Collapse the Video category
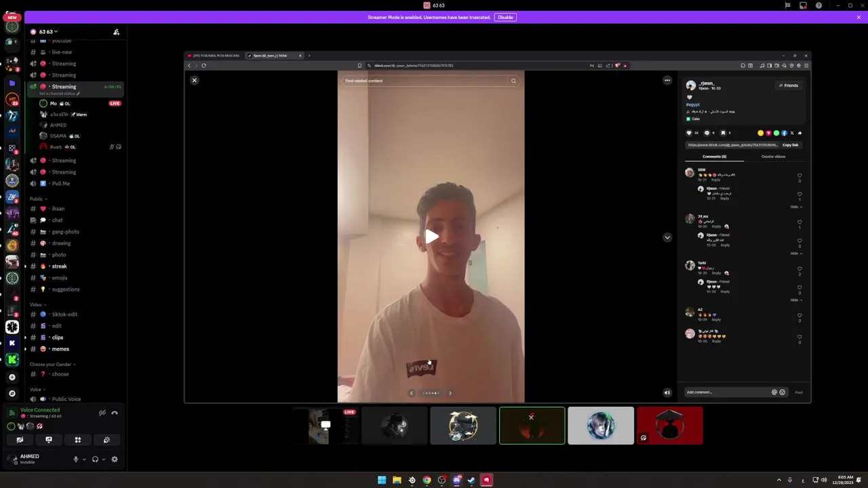 click(37, 305)
